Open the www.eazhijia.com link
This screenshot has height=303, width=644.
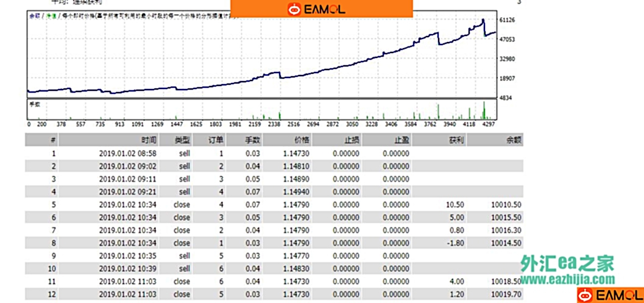tap(567, 279)
